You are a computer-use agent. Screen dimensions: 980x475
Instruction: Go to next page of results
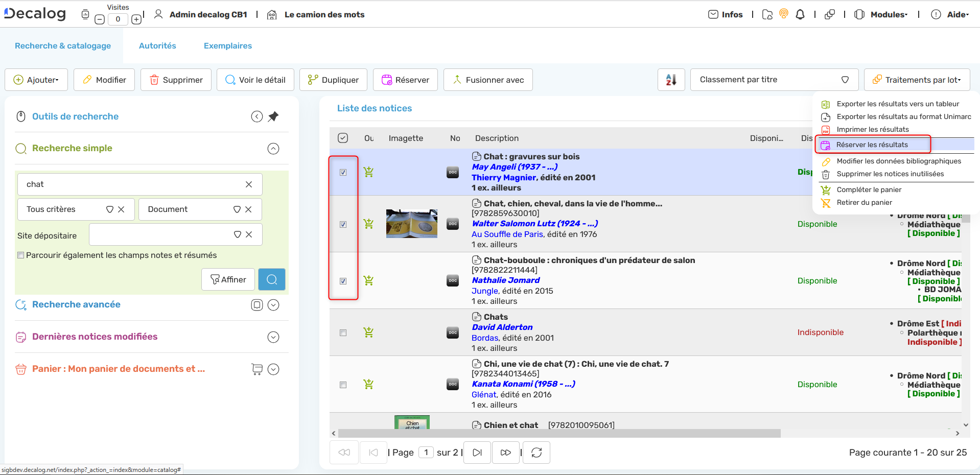pos(477,453)
